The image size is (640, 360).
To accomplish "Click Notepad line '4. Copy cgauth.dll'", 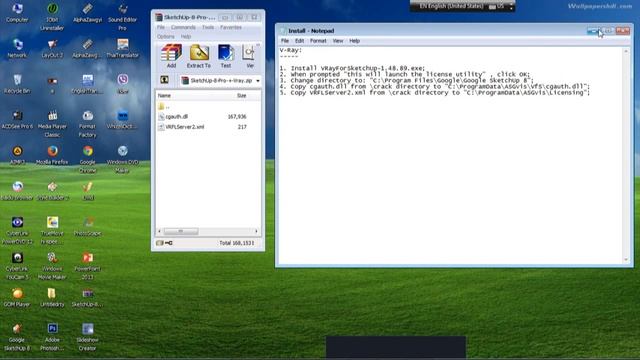I will pos(435,87).
